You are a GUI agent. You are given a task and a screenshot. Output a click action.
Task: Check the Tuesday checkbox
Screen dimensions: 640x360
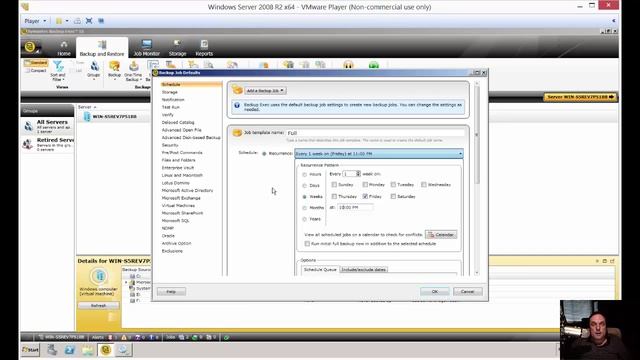(x=393, y=185)
